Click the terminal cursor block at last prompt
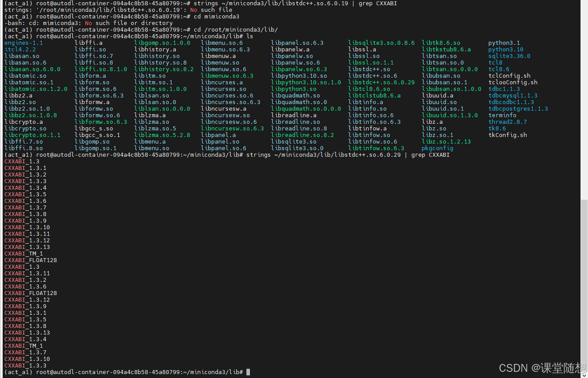 [x=248, y=372]
